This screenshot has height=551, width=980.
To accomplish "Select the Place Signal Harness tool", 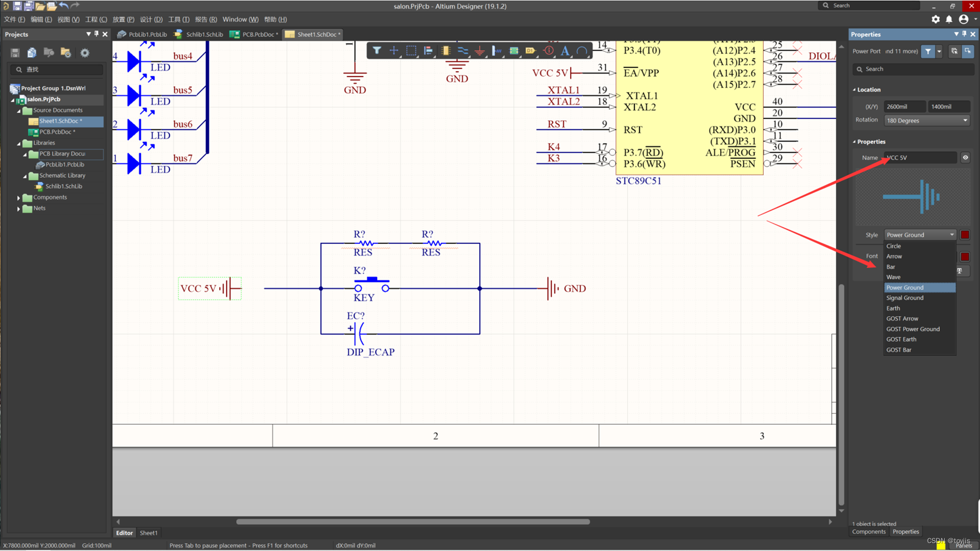I will [497, 51].
